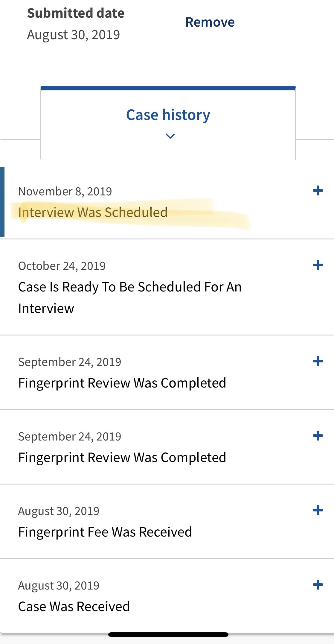Select the highlighted Interview Was Scheduled title
This screenshot has height=644, width=334.
93,212
